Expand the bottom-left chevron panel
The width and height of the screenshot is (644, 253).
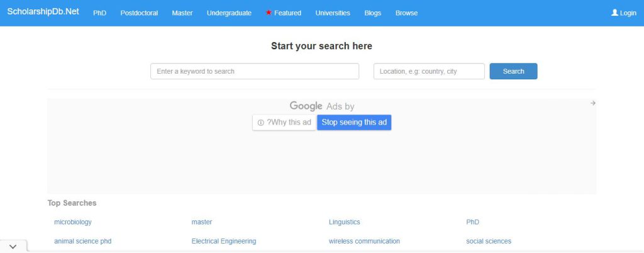pos(13,247)
